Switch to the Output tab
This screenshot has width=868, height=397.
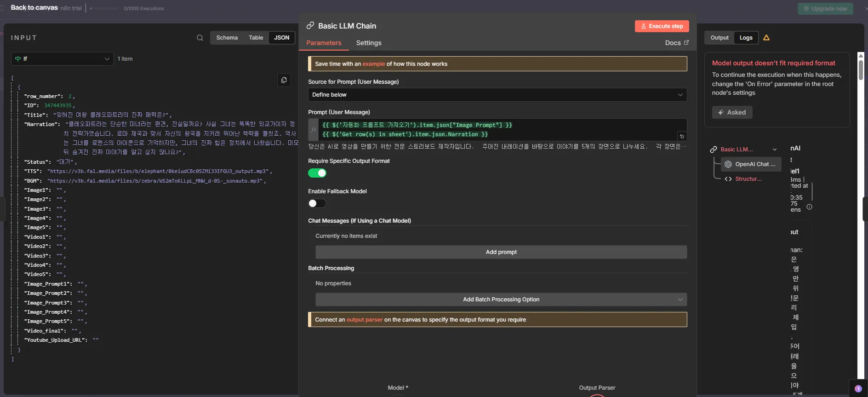[720, 38]
